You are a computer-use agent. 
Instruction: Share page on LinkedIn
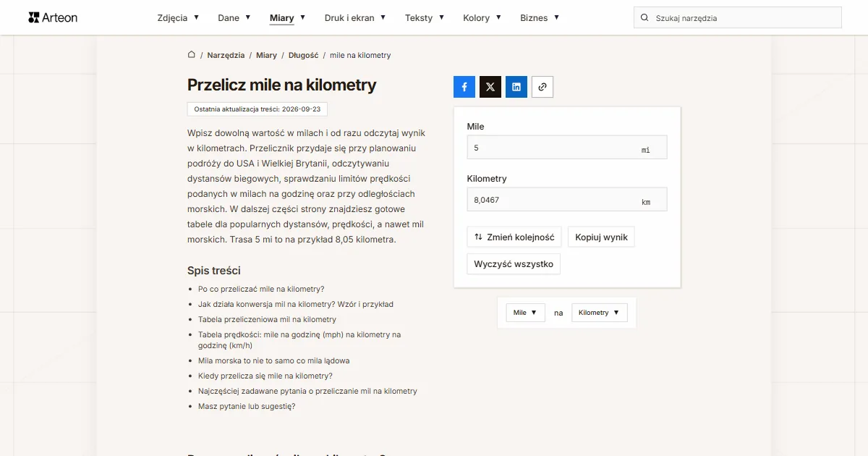click(516, 87)
